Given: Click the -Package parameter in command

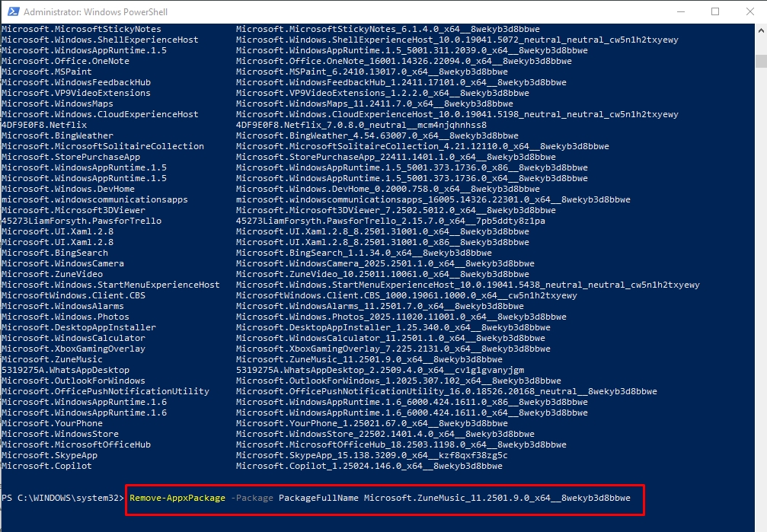Looking at the screenshot, I should click(x=252, y=498).
